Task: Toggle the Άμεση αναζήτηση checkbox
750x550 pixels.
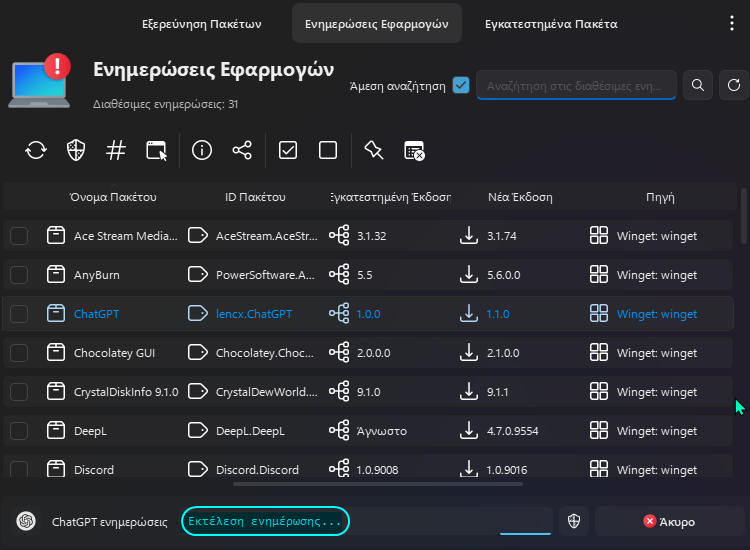Action: [461, 85]
